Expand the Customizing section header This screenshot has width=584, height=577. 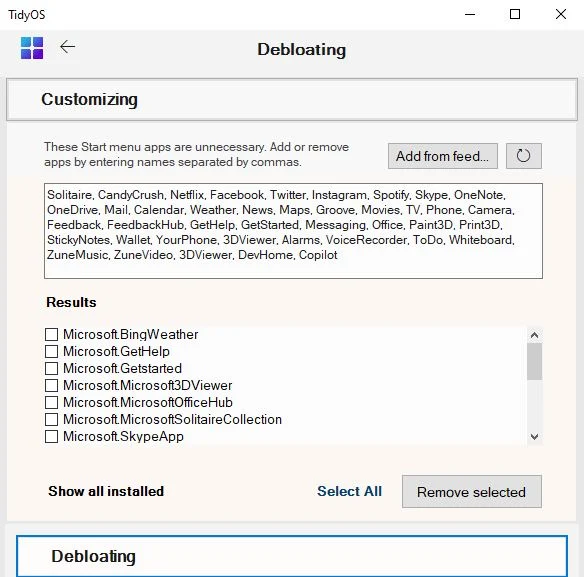pyautogui.click(x=292, y=99)
